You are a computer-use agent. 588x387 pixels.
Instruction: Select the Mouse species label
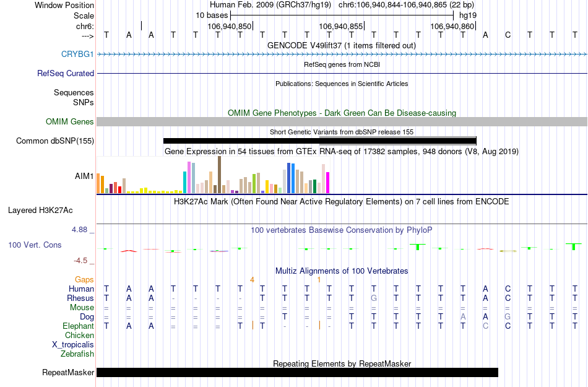tap(82, 308)
